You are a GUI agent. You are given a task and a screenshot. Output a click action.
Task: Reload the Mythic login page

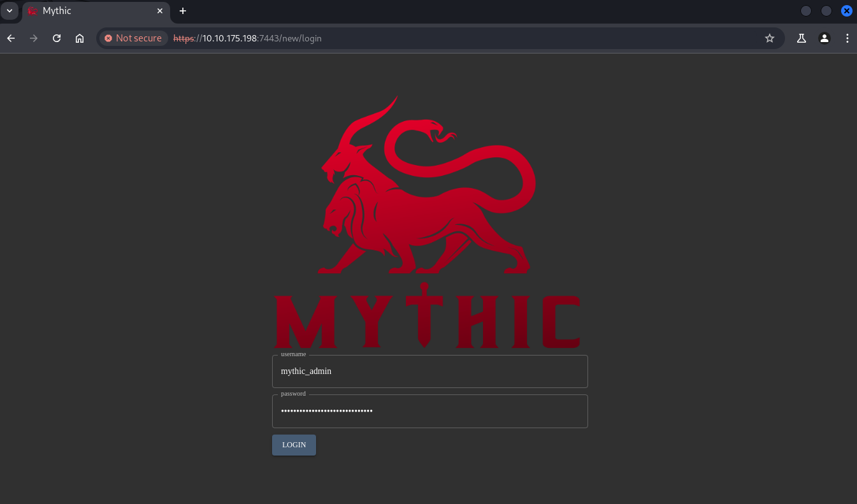click(x=57, y=38)
